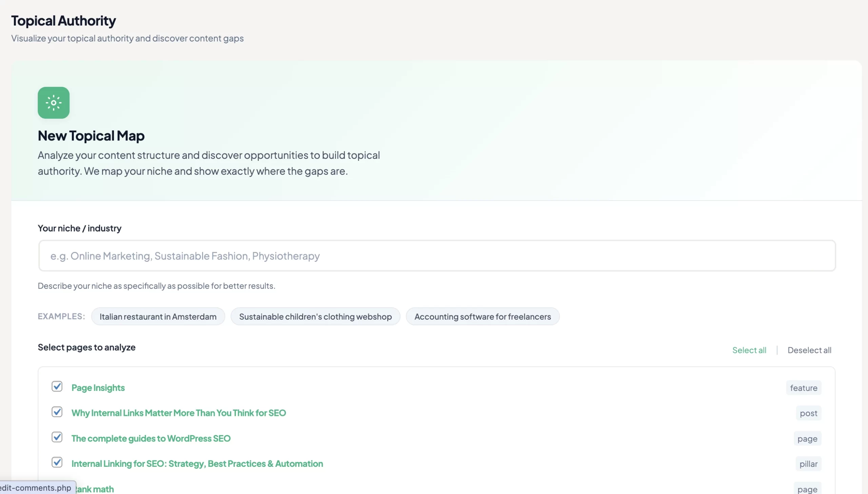Image resolution: width=868 pixels, height=494 pixels.
Task: Click the 'Select all' link
Action: pyautogui.click(x=749, y=350)
